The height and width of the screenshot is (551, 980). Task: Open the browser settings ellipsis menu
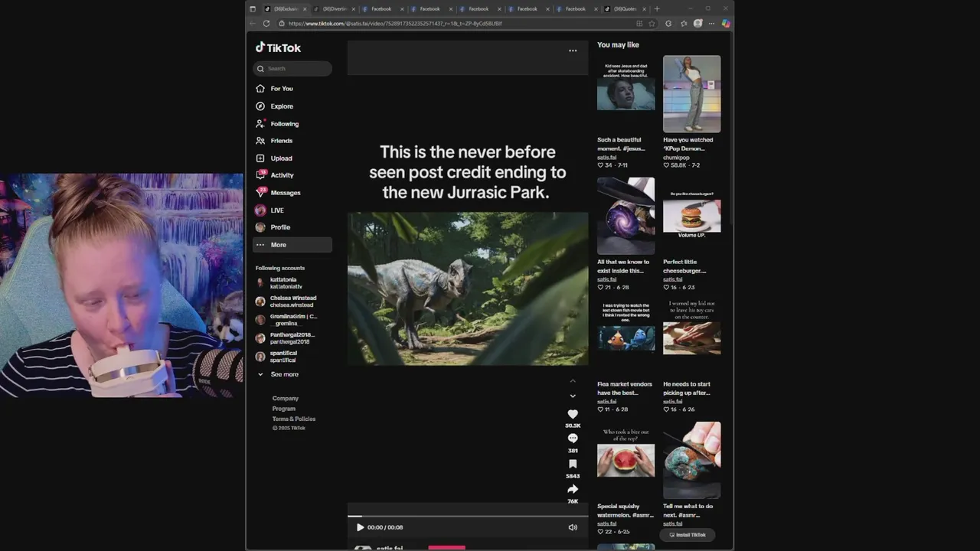pos(711,24)
